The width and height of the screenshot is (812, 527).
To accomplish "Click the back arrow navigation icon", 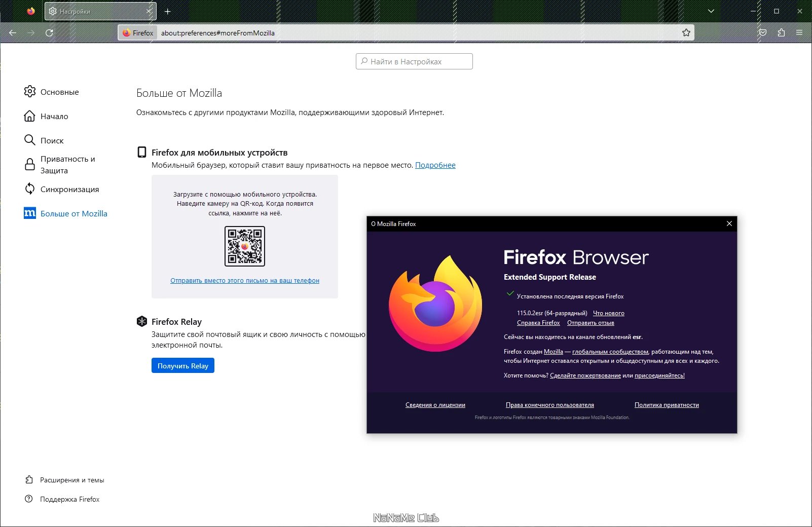I will click(13, 33).
